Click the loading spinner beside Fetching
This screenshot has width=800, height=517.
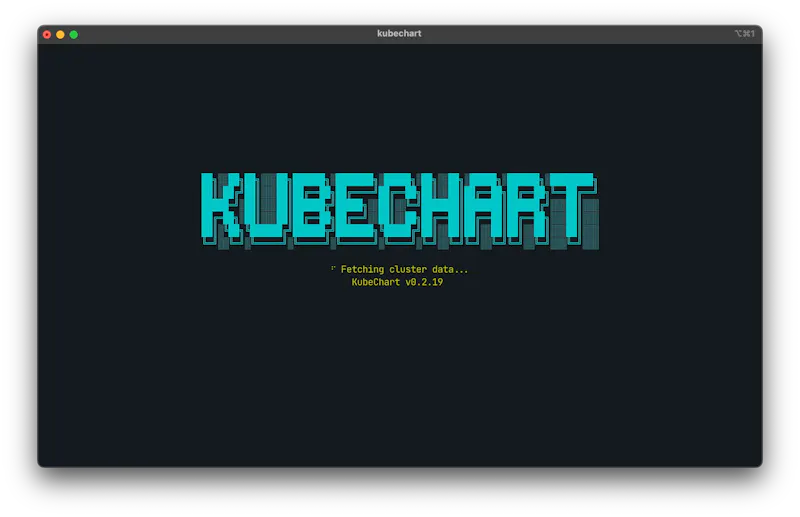[x=333, y=268]
